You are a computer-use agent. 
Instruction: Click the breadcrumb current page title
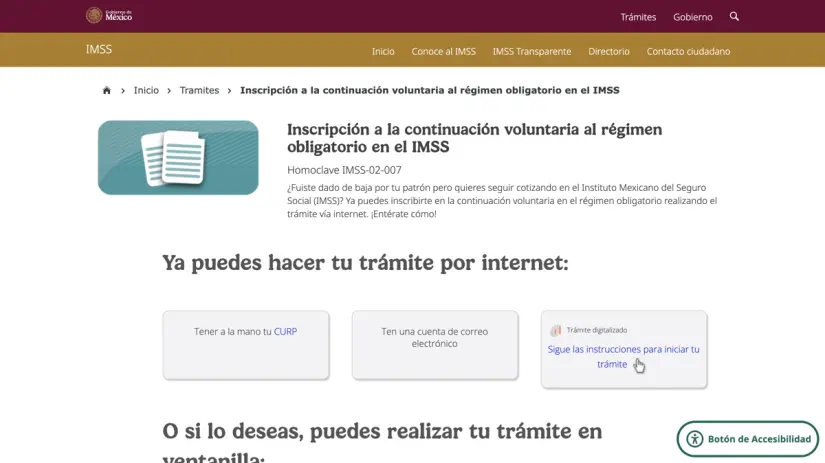point(429,90)
